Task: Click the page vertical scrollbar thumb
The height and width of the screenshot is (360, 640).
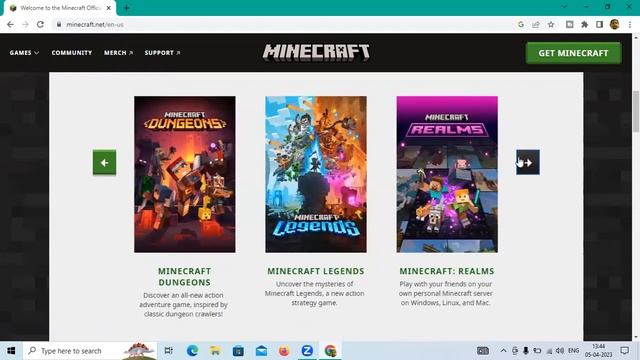Action: [x=636, y=111]
